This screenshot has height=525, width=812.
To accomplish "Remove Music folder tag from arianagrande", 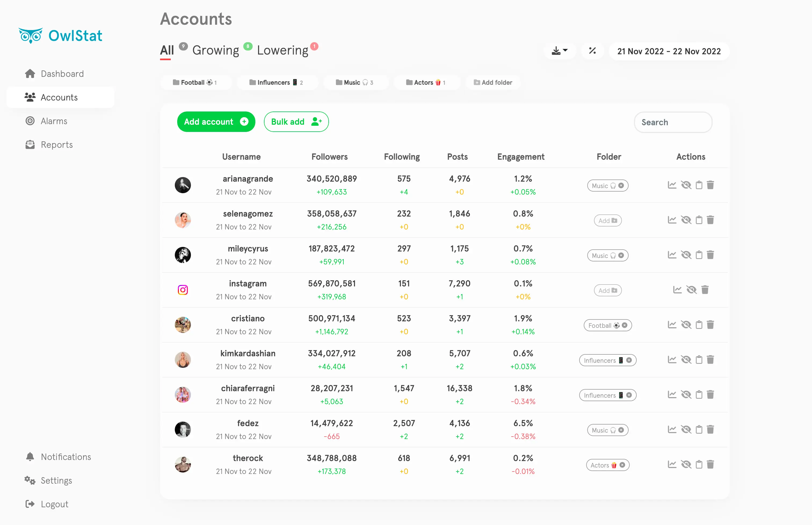I will coord(621,186).
